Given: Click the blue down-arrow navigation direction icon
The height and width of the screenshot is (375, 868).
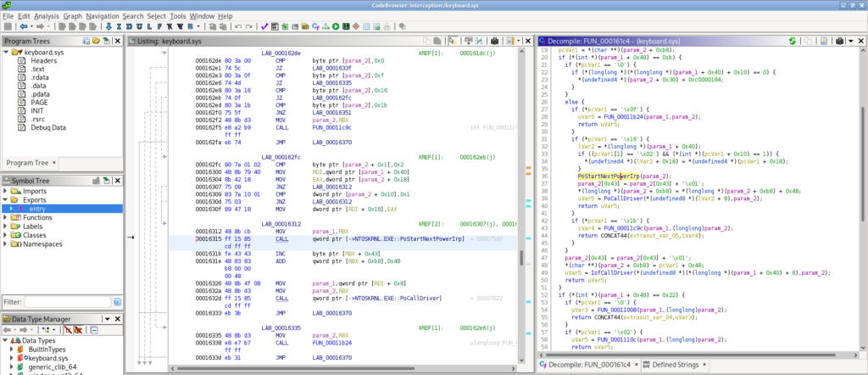Looking at the screenshot, I should [x=108, y=26].
